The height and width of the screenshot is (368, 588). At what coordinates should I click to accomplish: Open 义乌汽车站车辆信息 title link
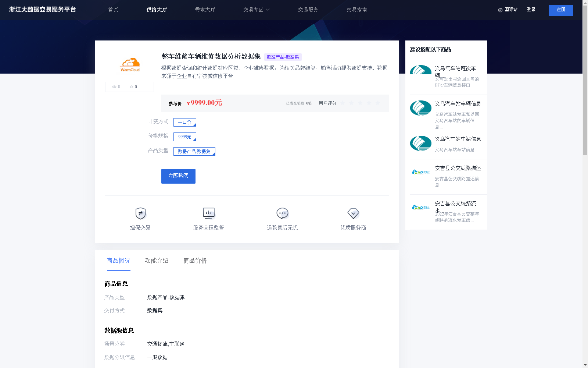[x=458, y=104]
